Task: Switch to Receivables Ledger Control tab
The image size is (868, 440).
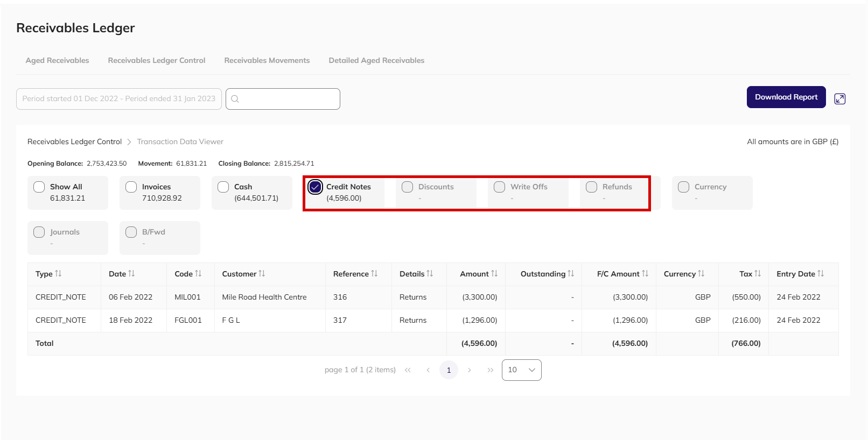Action: (x=157, y=60)
